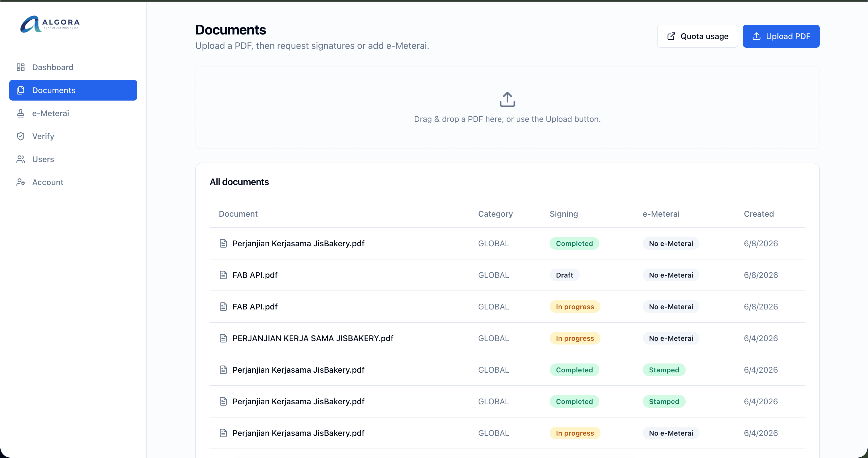
Task: Click the Users people icon
Action: click(21, 159)
